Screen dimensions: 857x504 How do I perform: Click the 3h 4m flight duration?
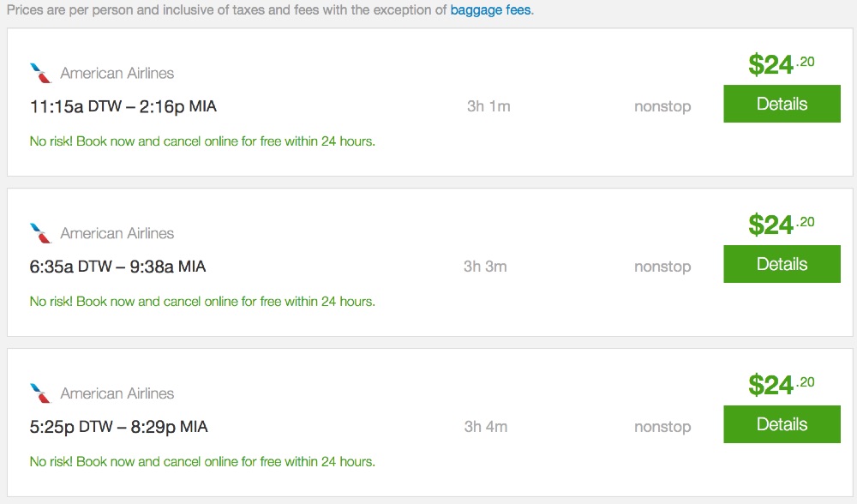(485, 427)
